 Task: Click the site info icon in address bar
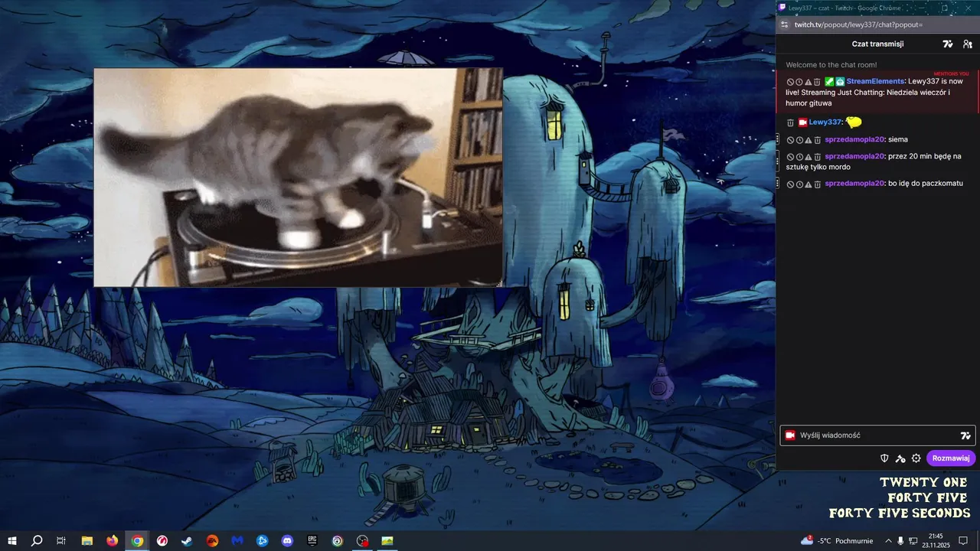click(x=784, y=24)
